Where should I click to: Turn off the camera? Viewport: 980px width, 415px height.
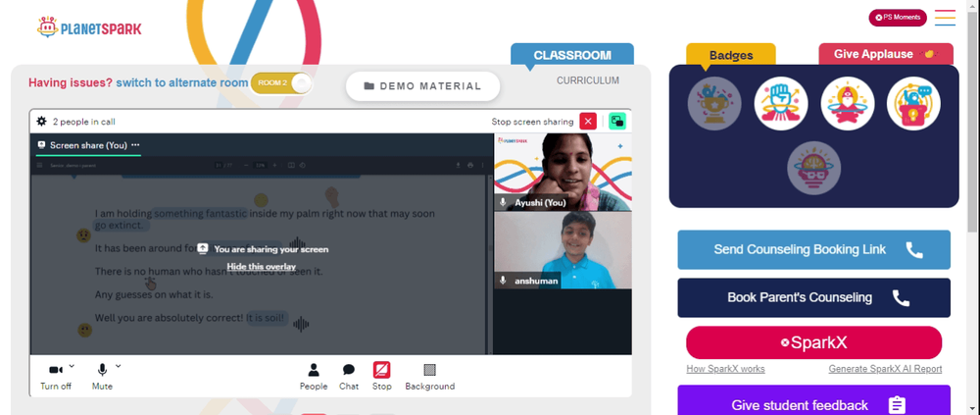pos(56,378)
